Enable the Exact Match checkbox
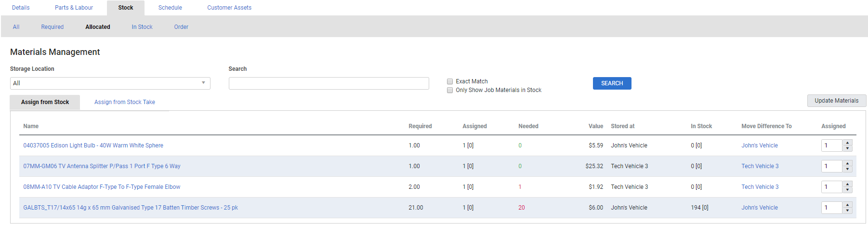The width and height of the screenshot is (868, 225). click(450, 81)
